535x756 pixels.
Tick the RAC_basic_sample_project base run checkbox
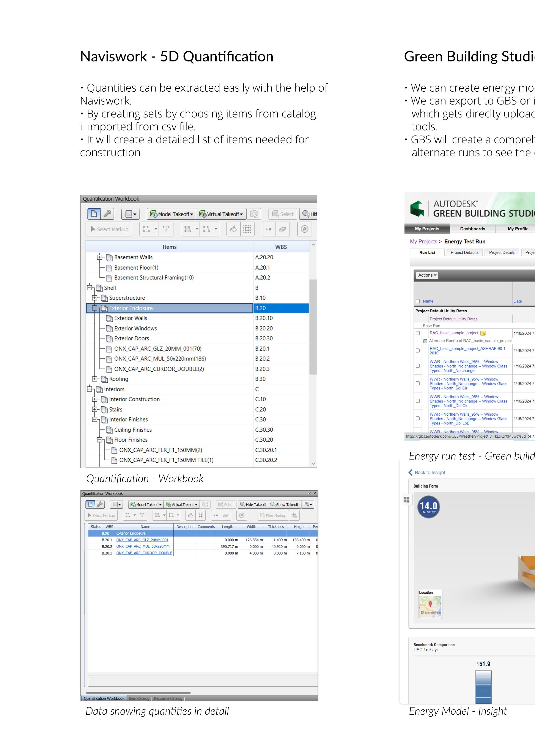(418, 333)
